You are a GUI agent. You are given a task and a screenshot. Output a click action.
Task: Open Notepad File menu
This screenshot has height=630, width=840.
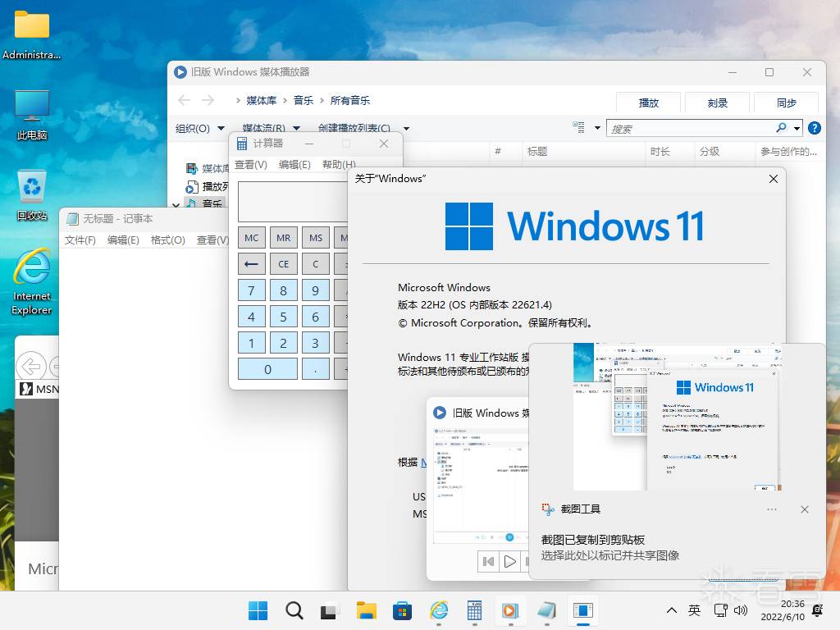(80, 240)
